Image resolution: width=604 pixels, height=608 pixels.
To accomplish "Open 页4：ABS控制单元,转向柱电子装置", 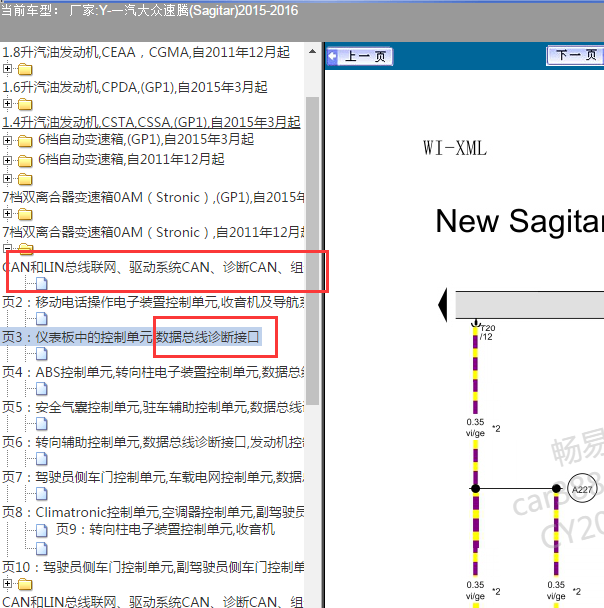I will (x=153, y=372).
